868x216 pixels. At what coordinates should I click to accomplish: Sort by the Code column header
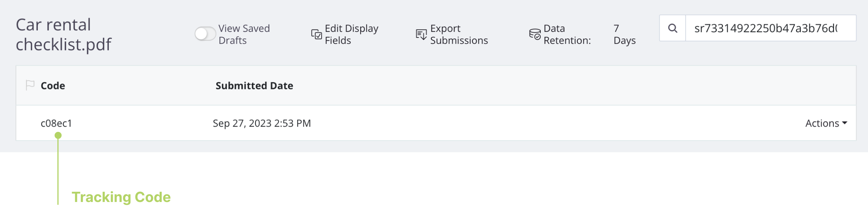[x=53, y=86]
